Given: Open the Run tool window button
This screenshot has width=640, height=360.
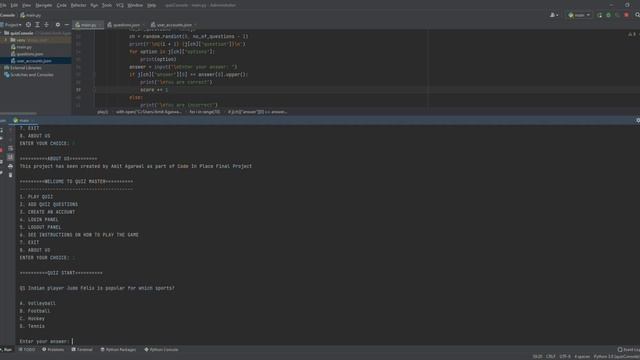Looking at the screenshot, I should (7, 350).
